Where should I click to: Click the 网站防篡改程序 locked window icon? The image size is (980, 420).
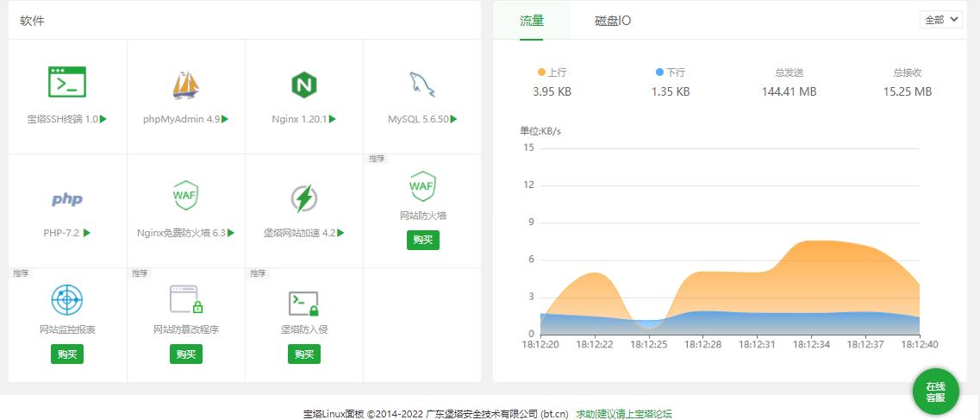(185, 299)
